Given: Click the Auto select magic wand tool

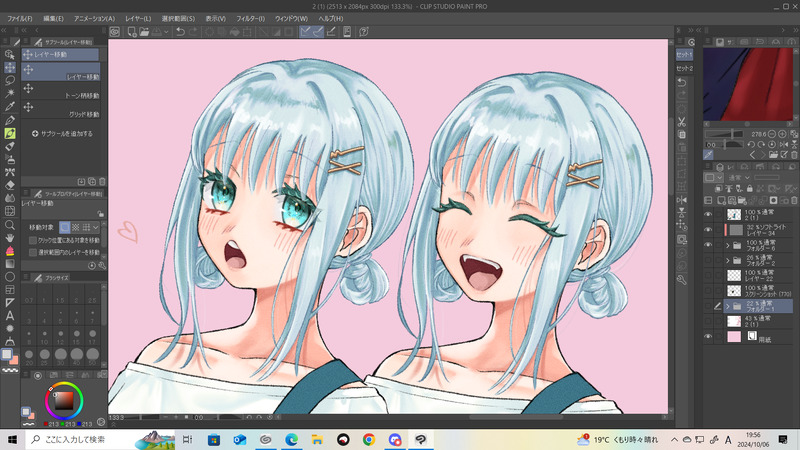Looking at the screenshot, I should click(9, 93).
